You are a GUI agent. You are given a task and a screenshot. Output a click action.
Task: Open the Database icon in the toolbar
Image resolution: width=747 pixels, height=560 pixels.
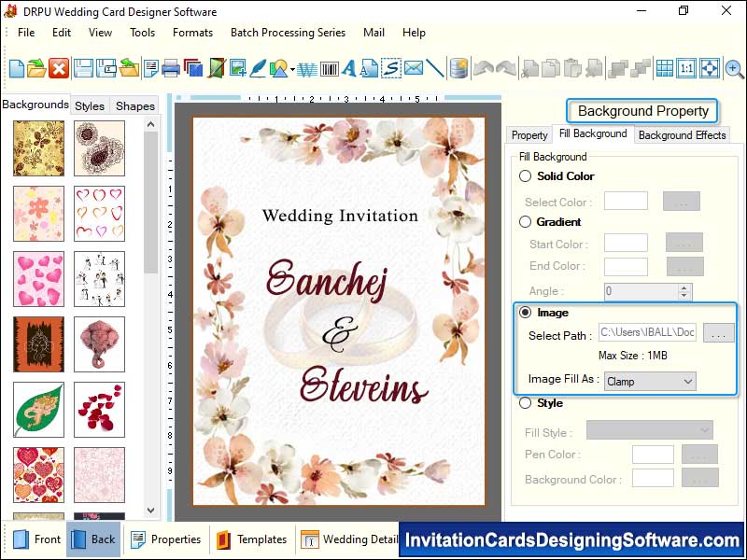pos(458,68)
